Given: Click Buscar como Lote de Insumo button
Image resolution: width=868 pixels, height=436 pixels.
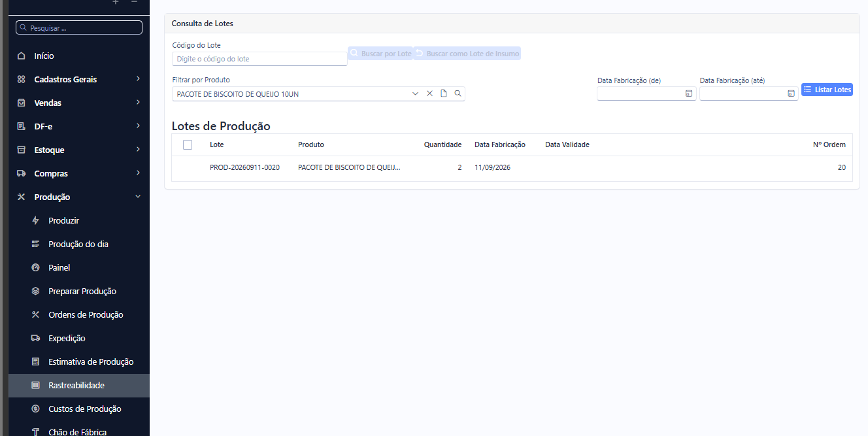Looking at the screenshot, I should tap(467, 54).
